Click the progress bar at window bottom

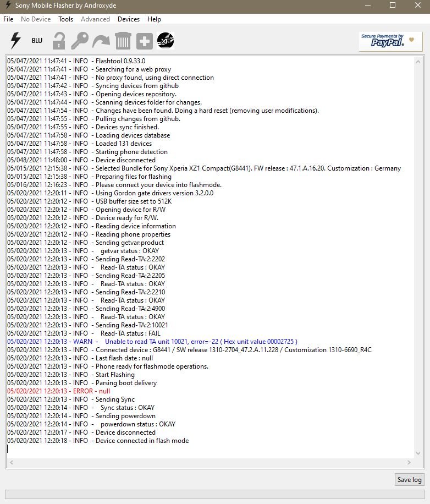pos(215,494)
